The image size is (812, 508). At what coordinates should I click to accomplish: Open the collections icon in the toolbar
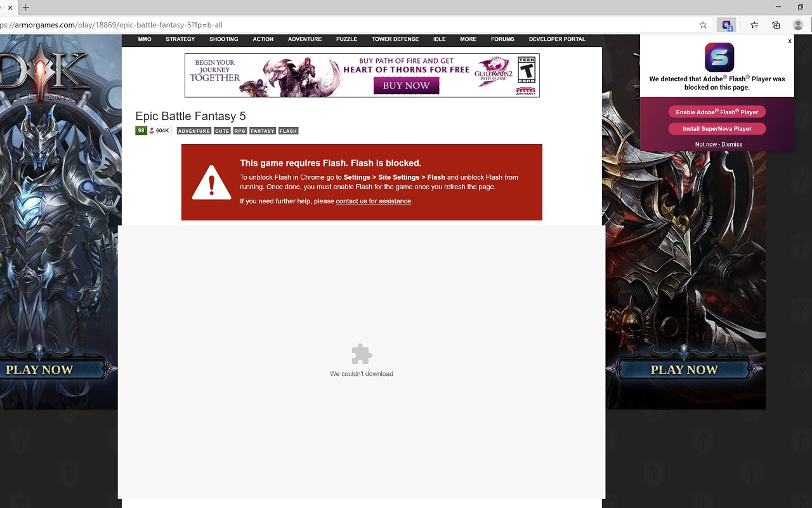[x=776, y=25]
